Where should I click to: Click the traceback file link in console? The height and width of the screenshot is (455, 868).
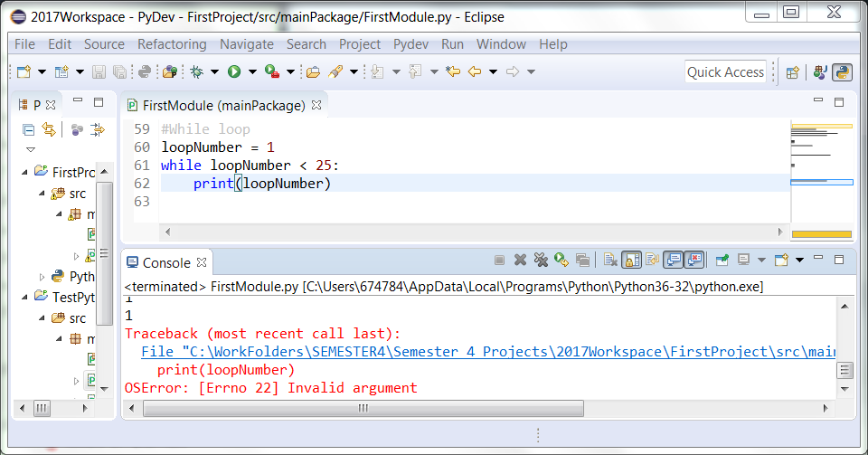tap(487, 352)
